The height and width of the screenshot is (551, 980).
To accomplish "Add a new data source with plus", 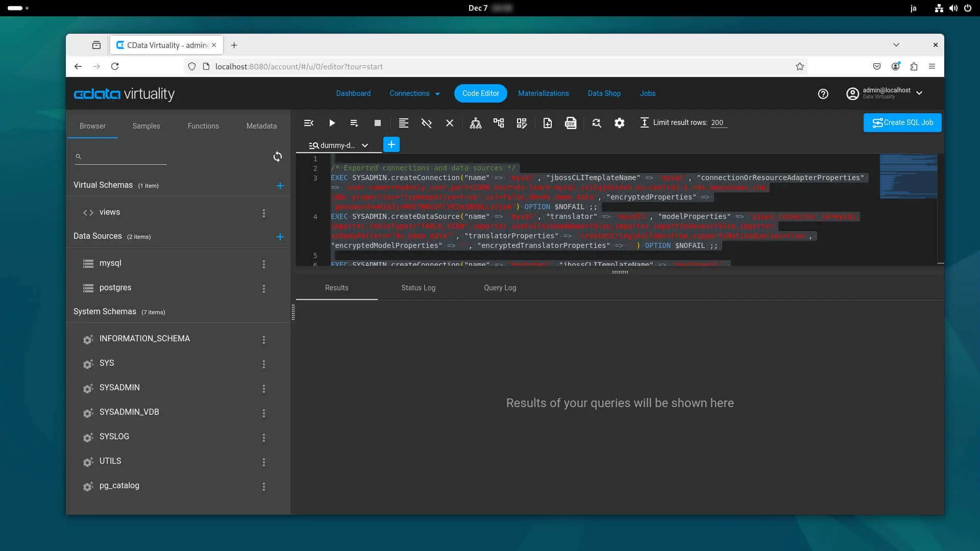I will pyautogui.click(x=280, y=237).
